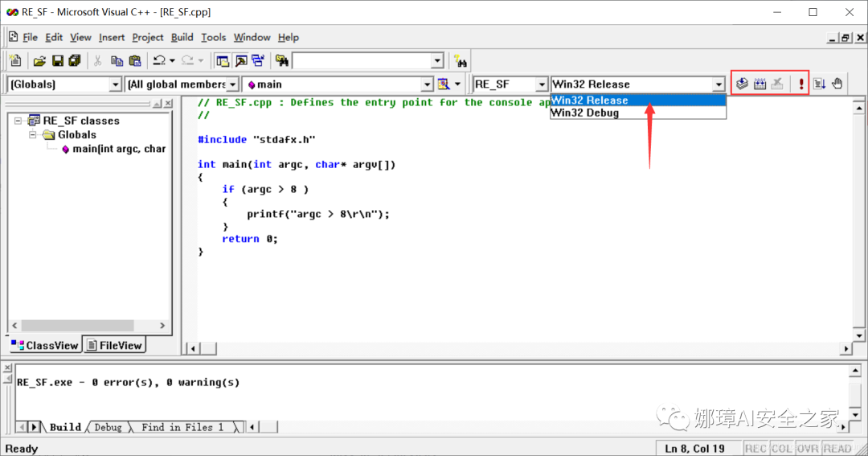Click the Ln 8, Col 19 status indicator

694,449
